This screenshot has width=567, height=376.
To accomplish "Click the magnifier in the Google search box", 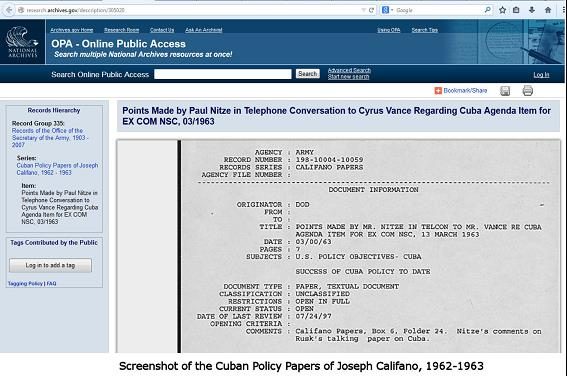I will [x=488, y=10].
